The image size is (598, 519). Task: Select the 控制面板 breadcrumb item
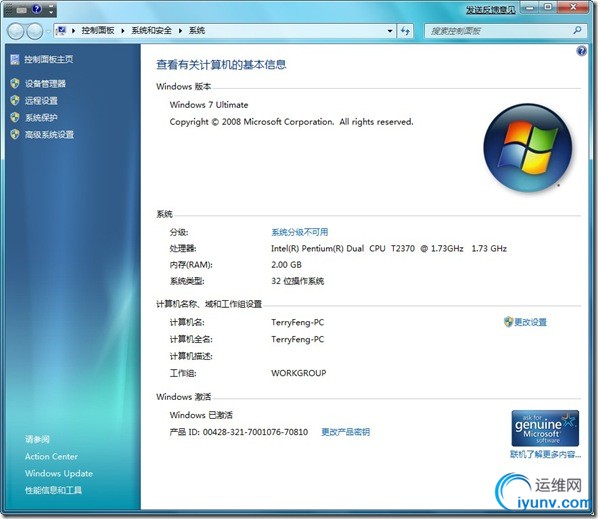(98, 31)
